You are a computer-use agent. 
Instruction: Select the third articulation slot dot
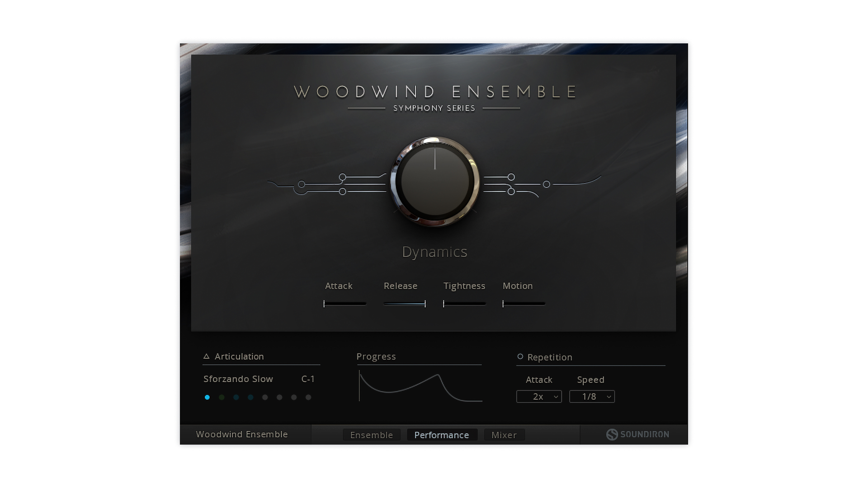click(236, 398)
